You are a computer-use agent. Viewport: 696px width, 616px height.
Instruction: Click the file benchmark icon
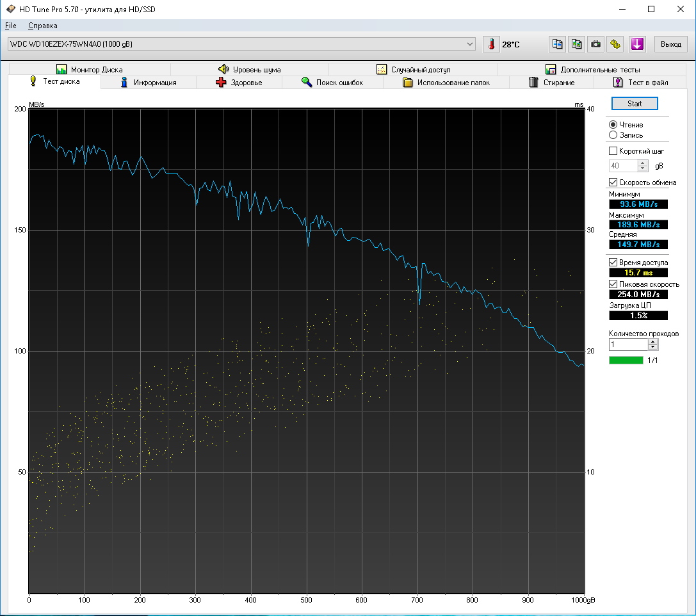click(x=618, y=82)
